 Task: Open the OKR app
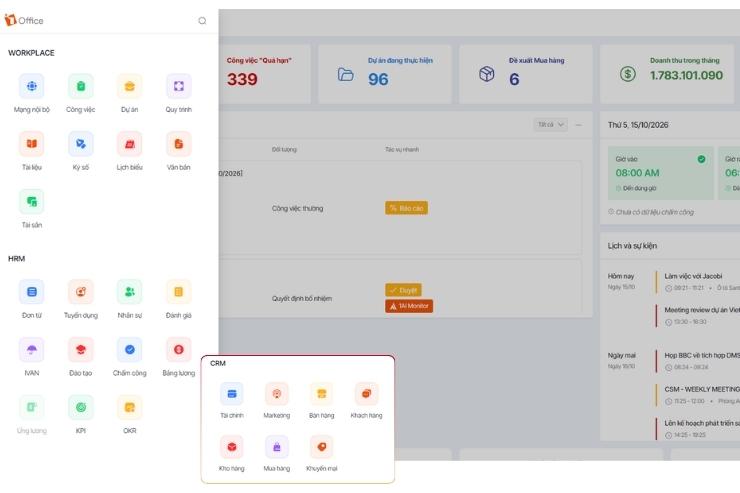[x=130, y=407]
